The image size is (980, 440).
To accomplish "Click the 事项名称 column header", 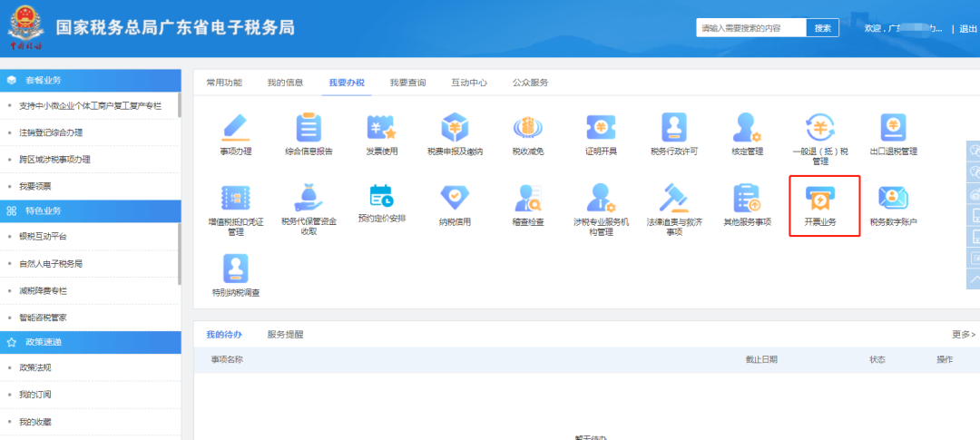I will [227, 360].
